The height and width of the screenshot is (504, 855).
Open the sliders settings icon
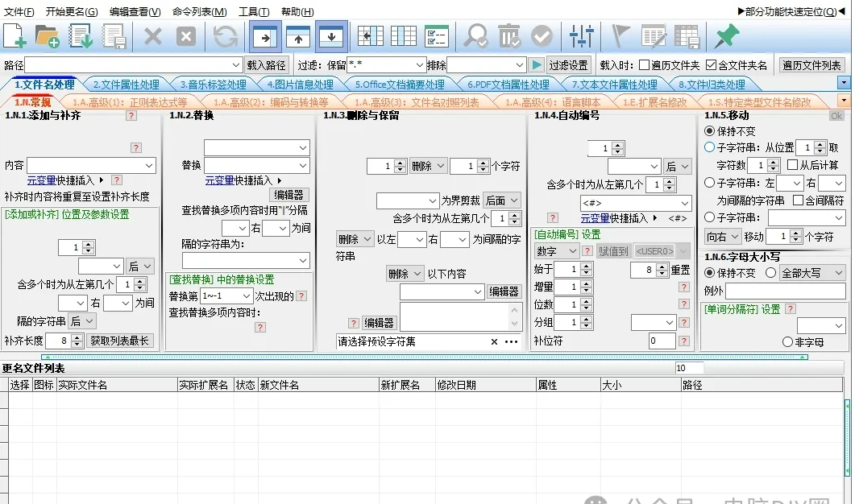click(582, 36)
